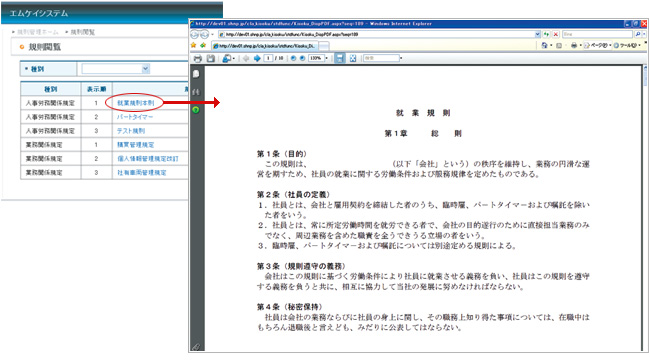Click the PDF zoom percentage field
Image resolution: width=650 pixels, height=362 pixels.
[x=316, y=58]
